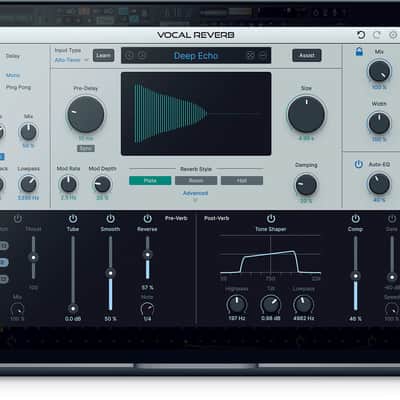Screen dimensions: 400x400
Task: Click the Comp value 48 %
Action: 355,319
